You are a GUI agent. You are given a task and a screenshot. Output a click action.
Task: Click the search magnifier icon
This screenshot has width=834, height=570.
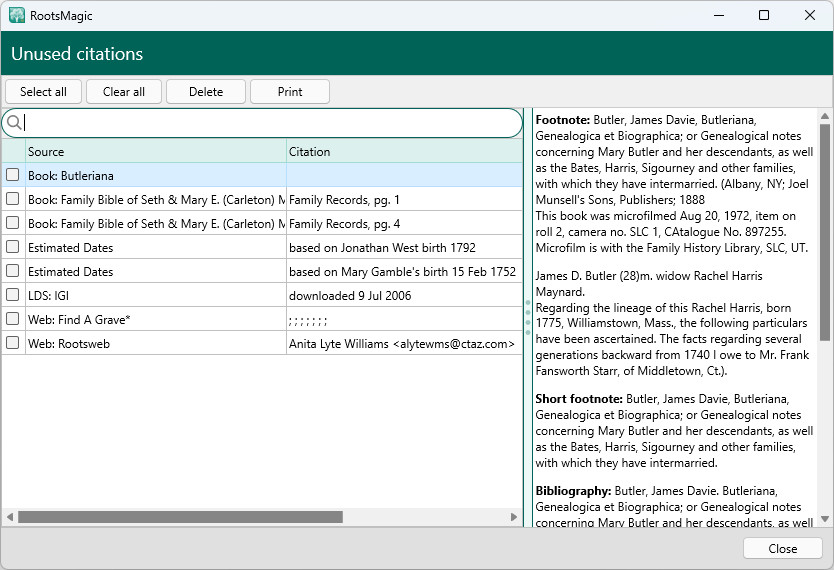[x=14, y=123]
